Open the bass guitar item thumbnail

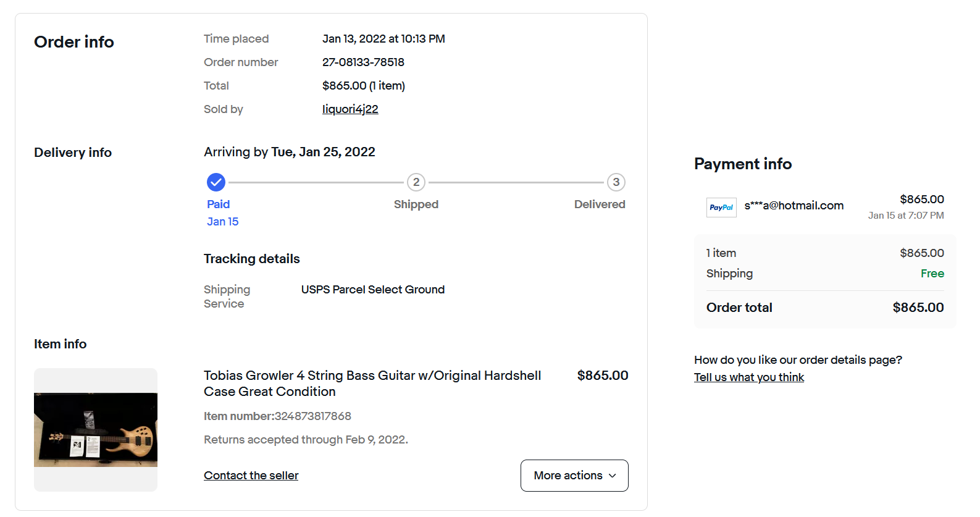point(96,430)
